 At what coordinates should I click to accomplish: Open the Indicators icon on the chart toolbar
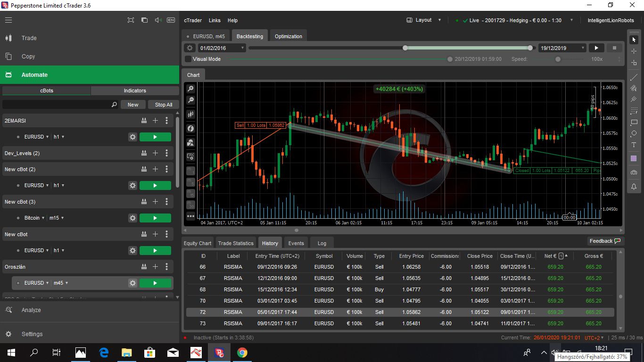[x=190, y=128]
